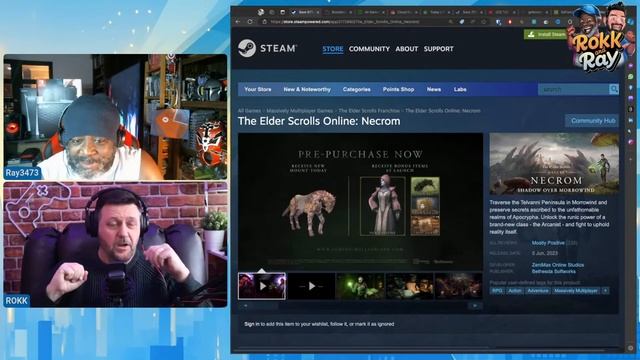The width and height of the screenshot is (640, 360).
Task: Open the Your Store dropdown
Action: [258, 89]
